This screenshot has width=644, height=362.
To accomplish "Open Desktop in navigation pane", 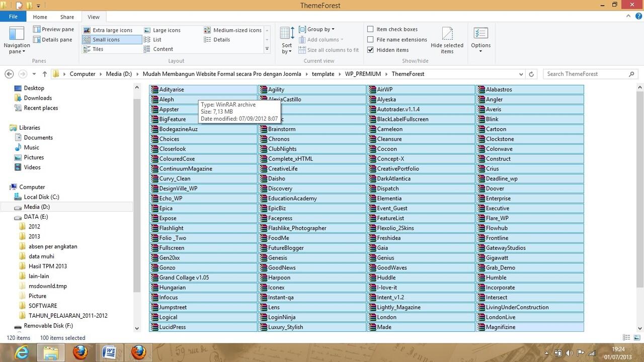I will point(34,88).
